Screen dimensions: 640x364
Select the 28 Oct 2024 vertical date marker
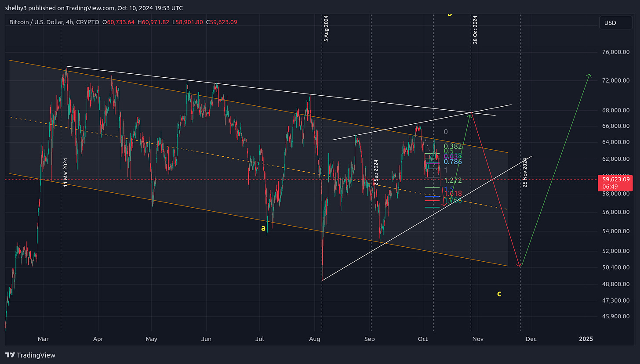475,29
